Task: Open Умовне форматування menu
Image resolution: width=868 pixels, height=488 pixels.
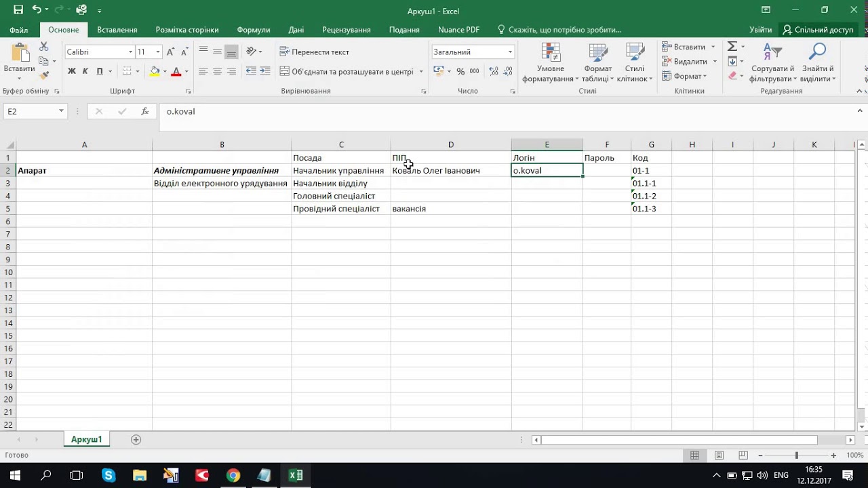Action: pos(551,63)
